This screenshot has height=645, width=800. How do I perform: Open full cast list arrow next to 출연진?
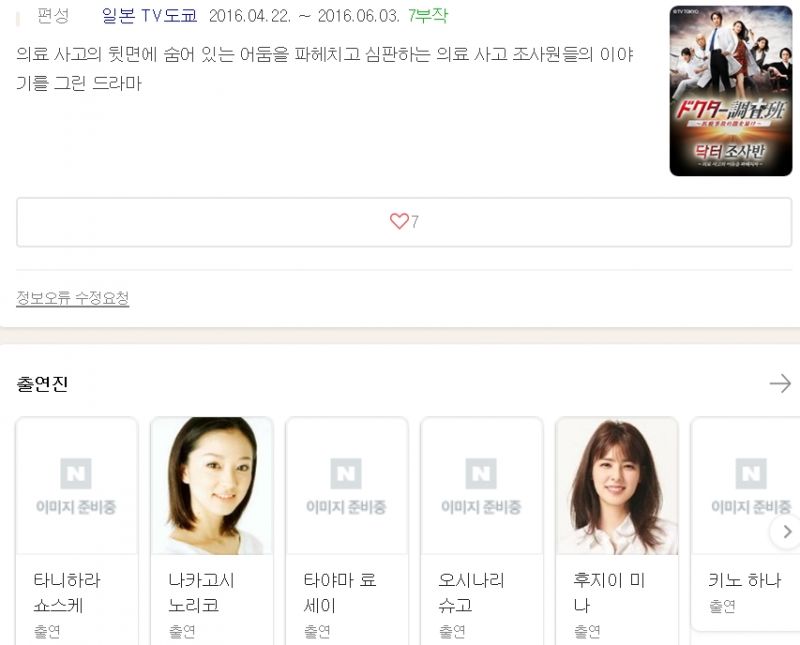point(780,383)
